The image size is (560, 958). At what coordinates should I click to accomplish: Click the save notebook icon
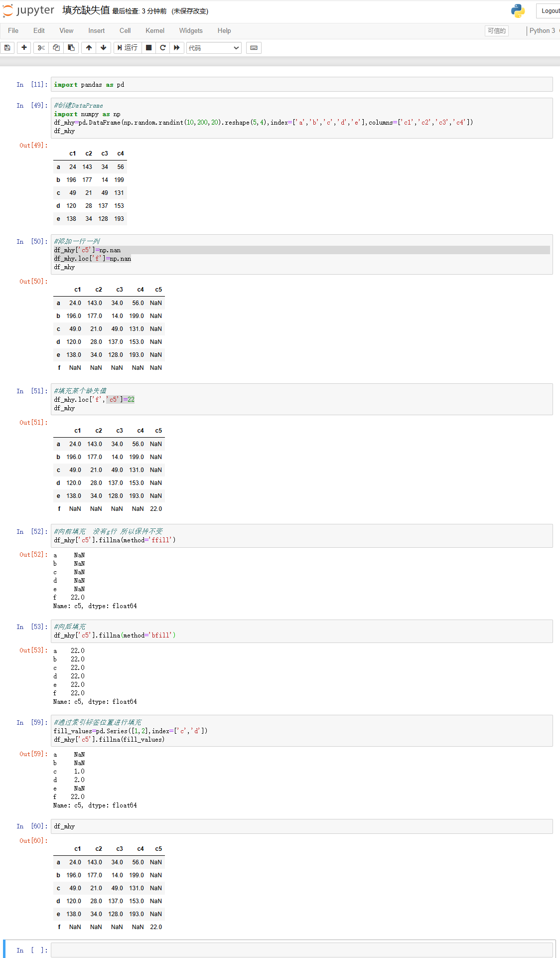click(7, 48)
